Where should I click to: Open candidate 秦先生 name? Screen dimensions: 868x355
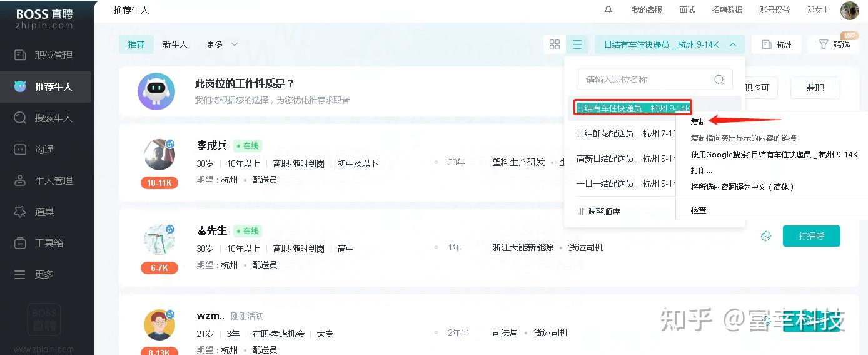tap(211, 230)
